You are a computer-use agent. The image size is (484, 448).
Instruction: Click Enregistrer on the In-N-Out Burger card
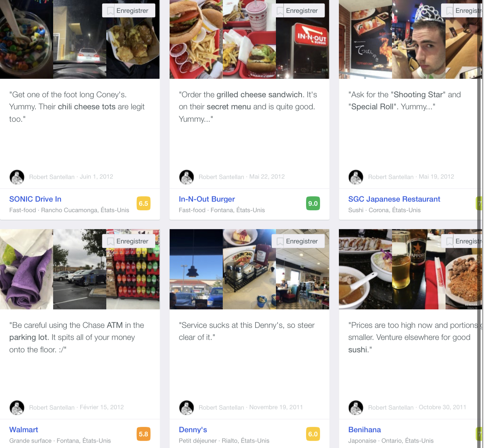[x=298, y=11]
